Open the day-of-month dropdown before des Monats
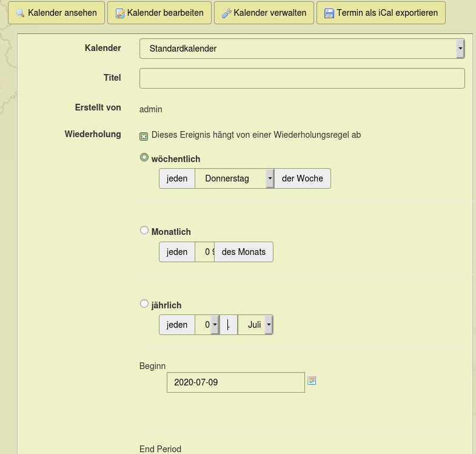 [205, 252]
